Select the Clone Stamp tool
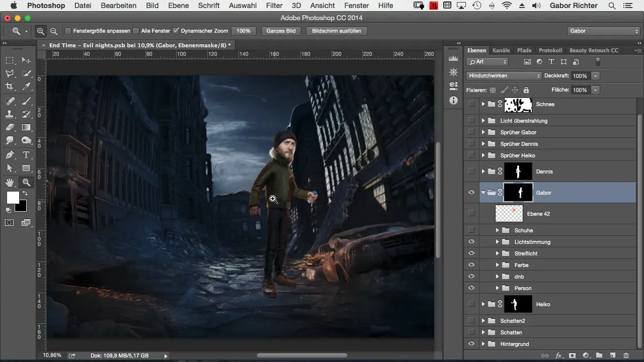 click(10, 114)
